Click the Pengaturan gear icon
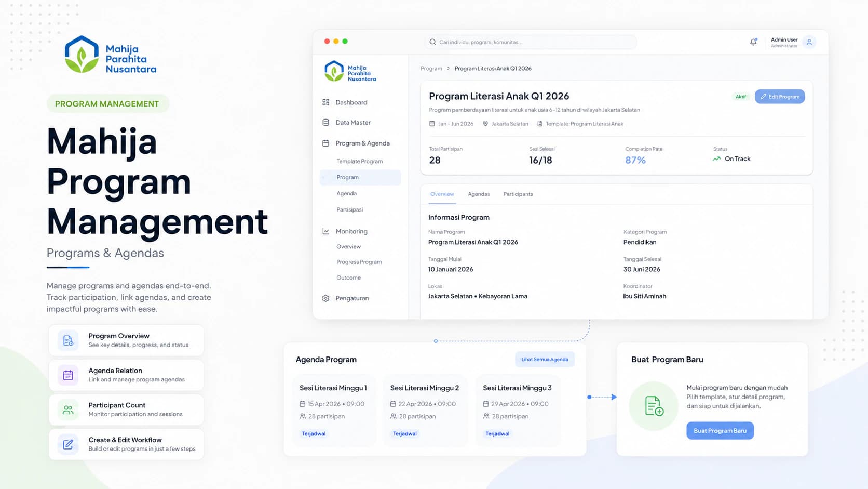 pos(325,298)
